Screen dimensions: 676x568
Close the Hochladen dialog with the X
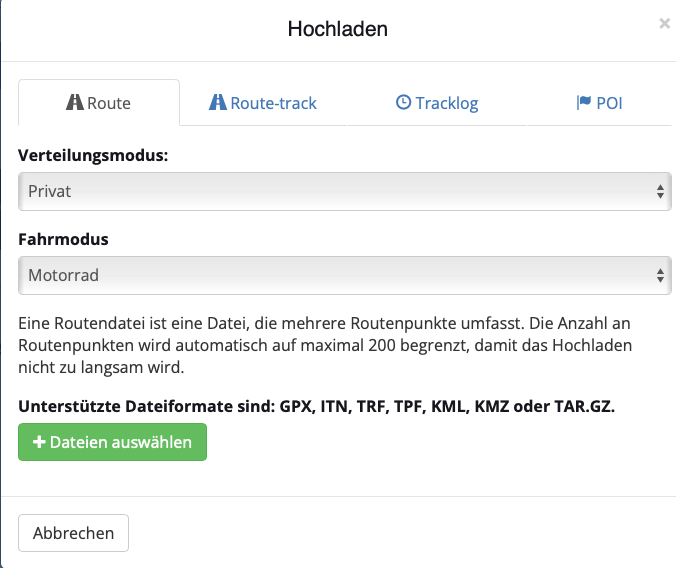[664, 23]
